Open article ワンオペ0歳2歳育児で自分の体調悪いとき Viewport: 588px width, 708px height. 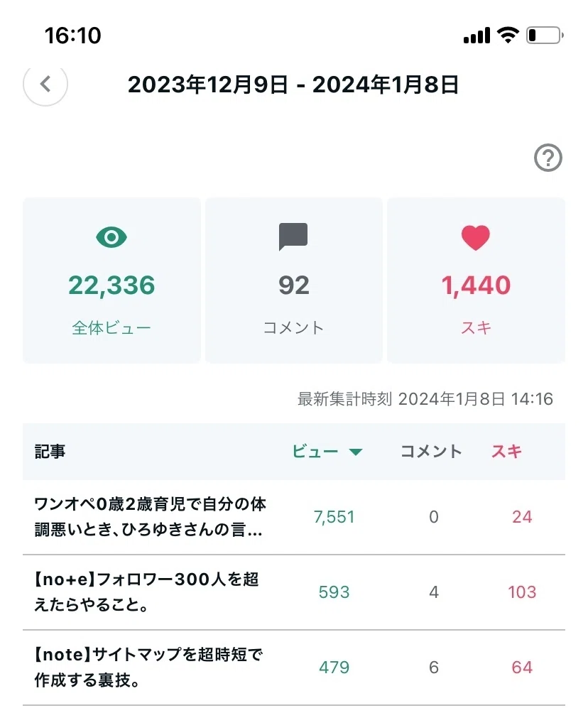pos(151,517)
